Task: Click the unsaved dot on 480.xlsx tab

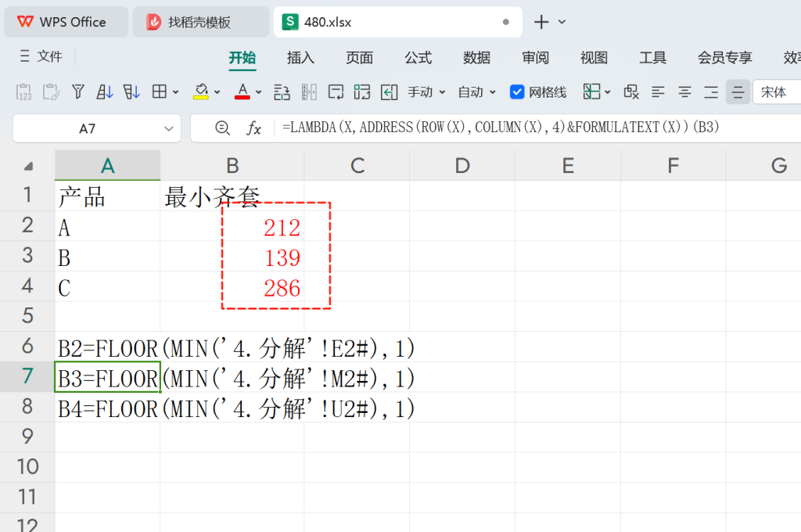Action: pyautogui.click(x=506, y=22)
